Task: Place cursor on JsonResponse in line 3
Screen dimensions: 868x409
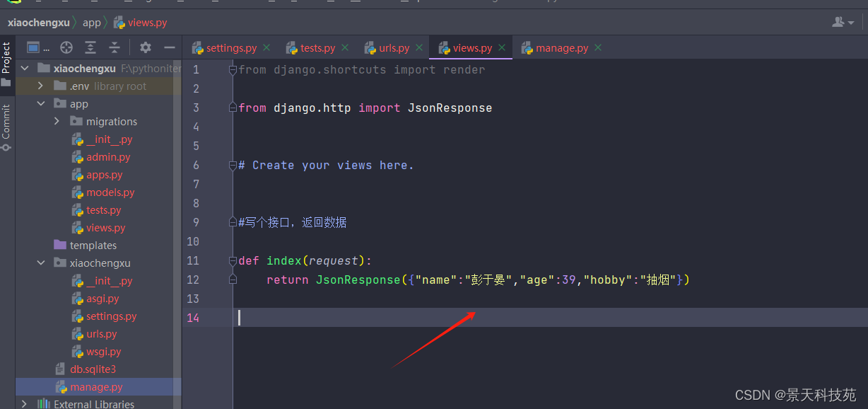Action: click(450, 108)
